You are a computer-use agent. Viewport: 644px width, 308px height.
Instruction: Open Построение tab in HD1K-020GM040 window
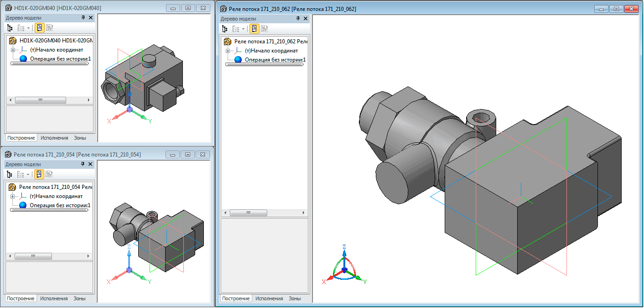coord(21,138)
